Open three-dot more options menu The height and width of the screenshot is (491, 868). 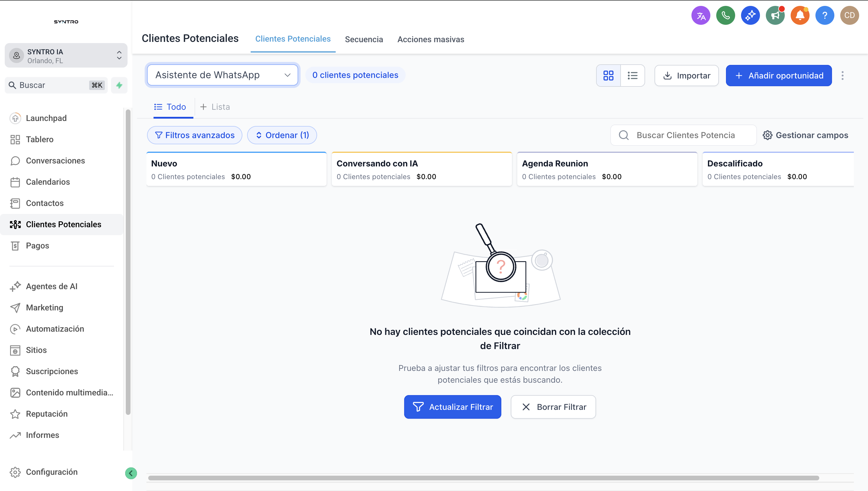click(842, 76)
